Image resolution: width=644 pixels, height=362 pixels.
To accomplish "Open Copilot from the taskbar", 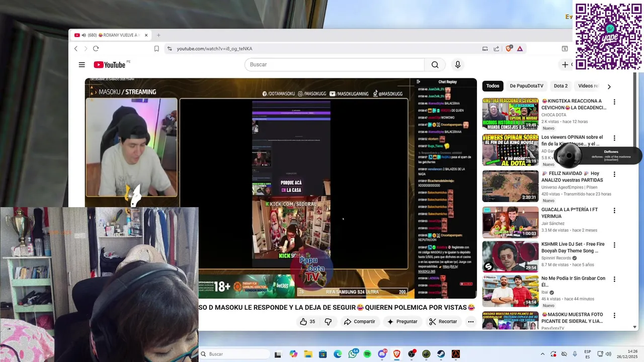I will 293,354.
